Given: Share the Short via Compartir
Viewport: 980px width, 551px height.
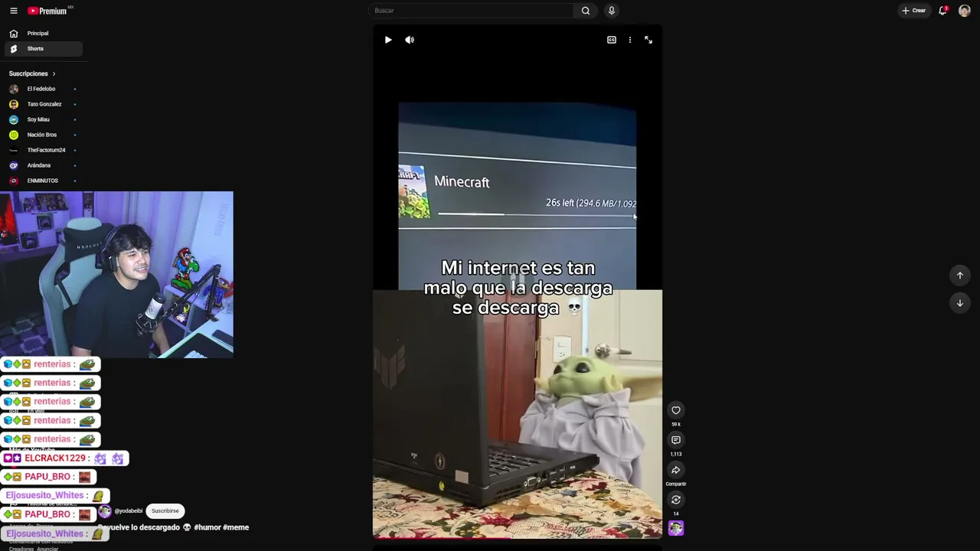Looking at the screenshot, I should 676,470.
